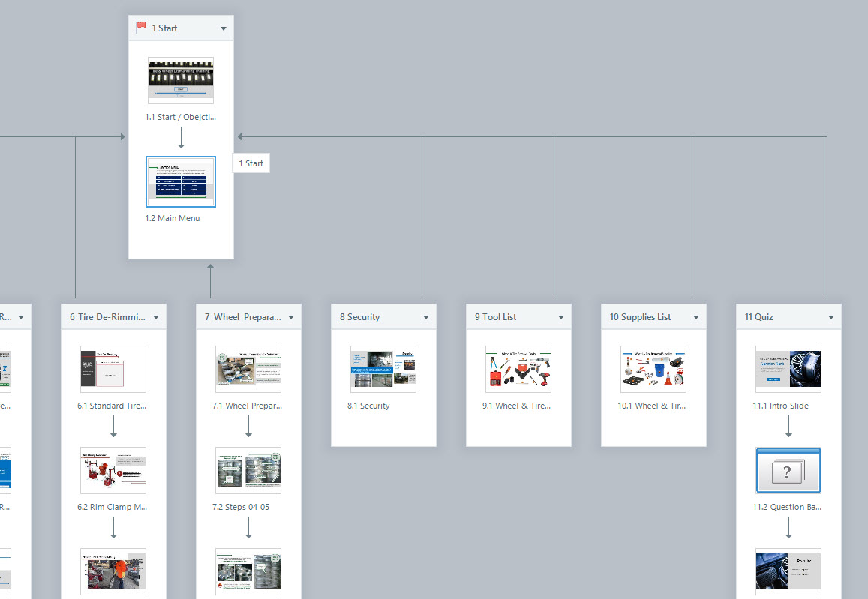Click the 6.2 Rim Clamp M... label

pos(112,507)
